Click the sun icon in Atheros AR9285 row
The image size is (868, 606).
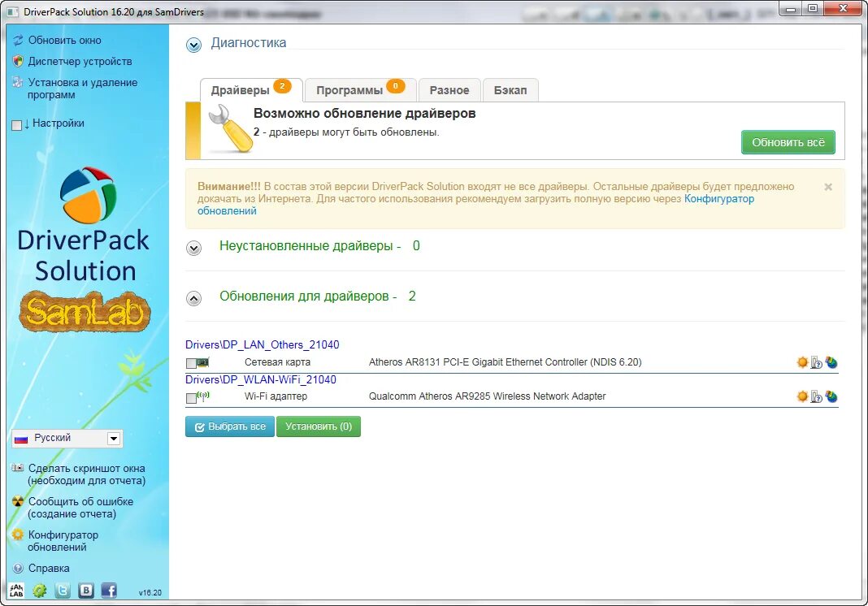[x=802, y=396]
